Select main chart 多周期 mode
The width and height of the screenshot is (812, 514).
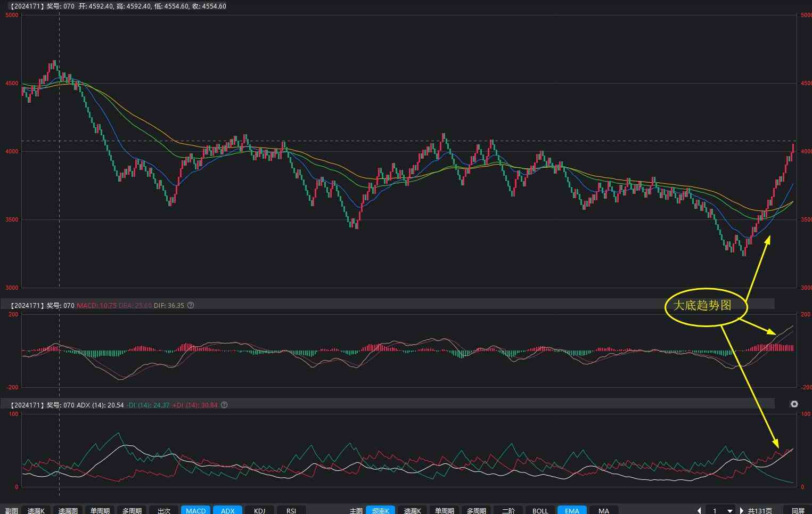[476, 510]
